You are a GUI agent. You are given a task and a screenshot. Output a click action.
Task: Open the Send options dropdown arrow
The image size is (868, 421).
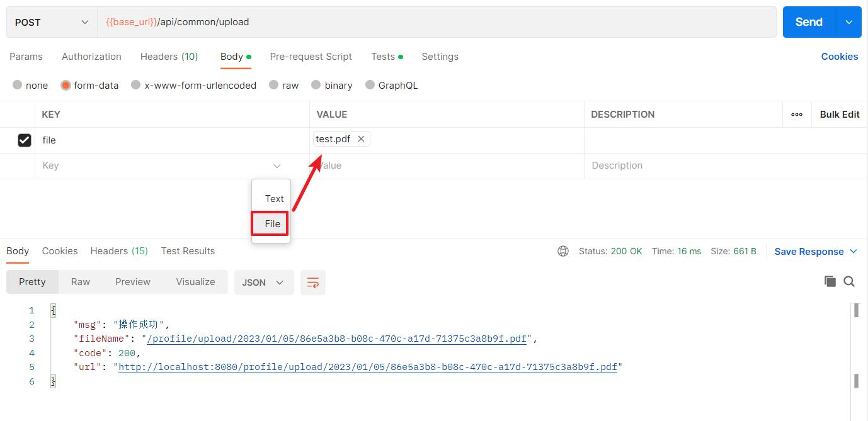848,22
